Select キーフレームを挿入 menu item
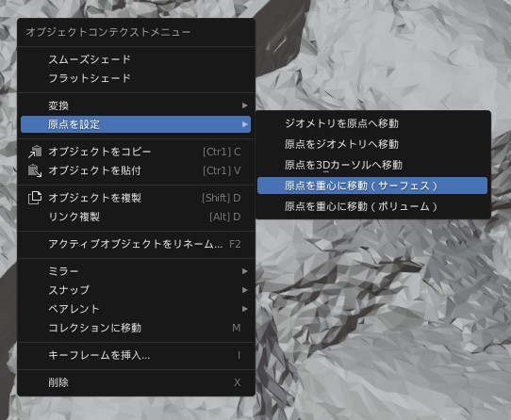This screenshot has width=511, height=420. tap(136, 355)
